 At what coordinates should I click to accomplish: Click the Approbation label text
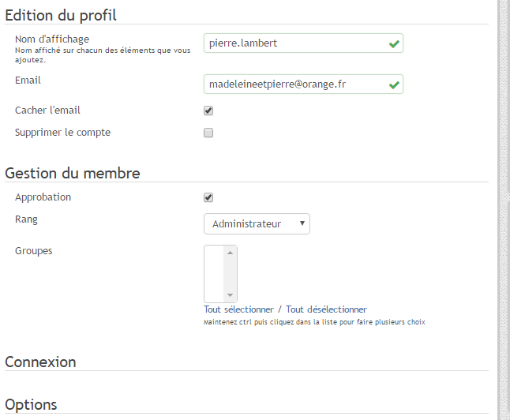tap(43, 197)
